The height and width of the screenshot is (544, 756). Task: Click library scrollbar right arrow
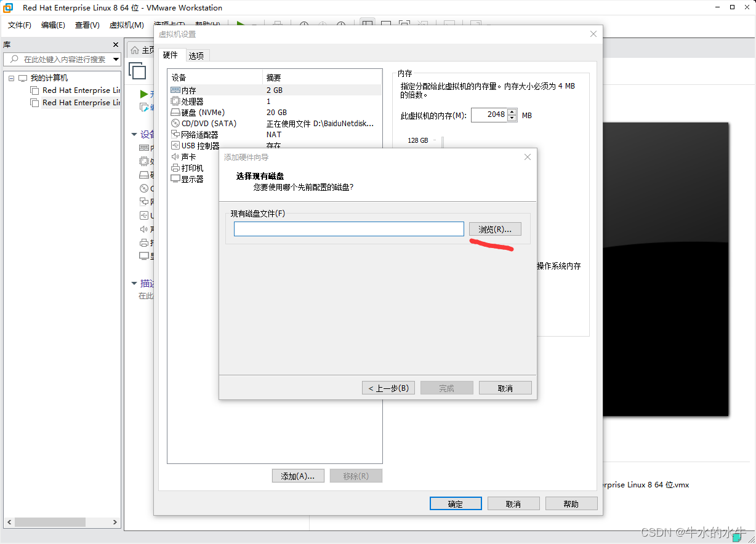115,522
